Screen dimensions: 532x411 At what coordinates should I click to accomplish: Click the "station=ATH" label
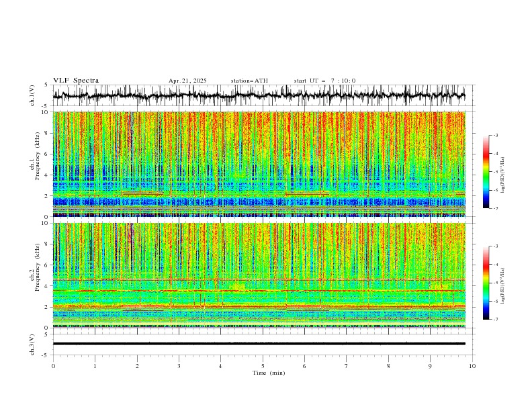[x=249, y=81]
